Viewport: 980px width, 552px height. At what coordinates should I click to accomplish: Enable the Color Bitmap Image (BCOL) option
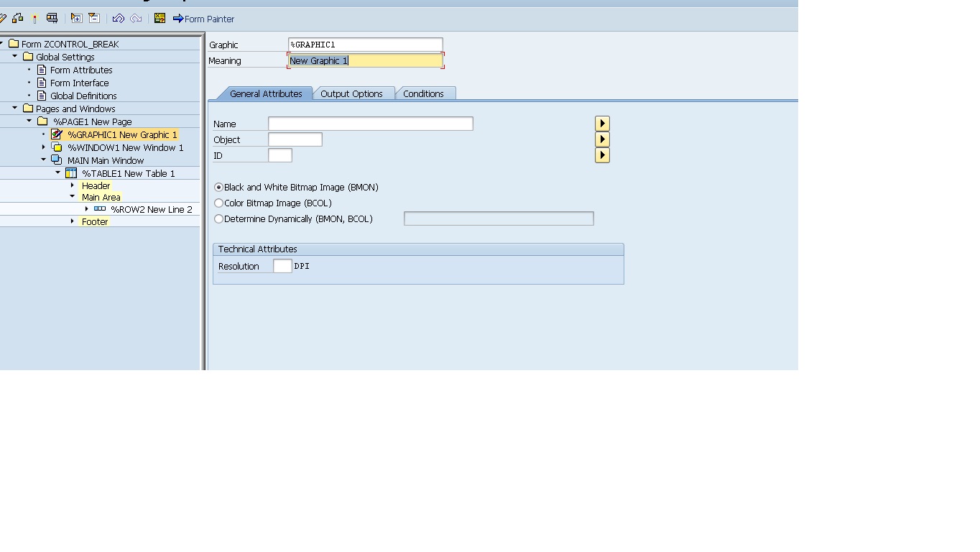pos(218,203)
